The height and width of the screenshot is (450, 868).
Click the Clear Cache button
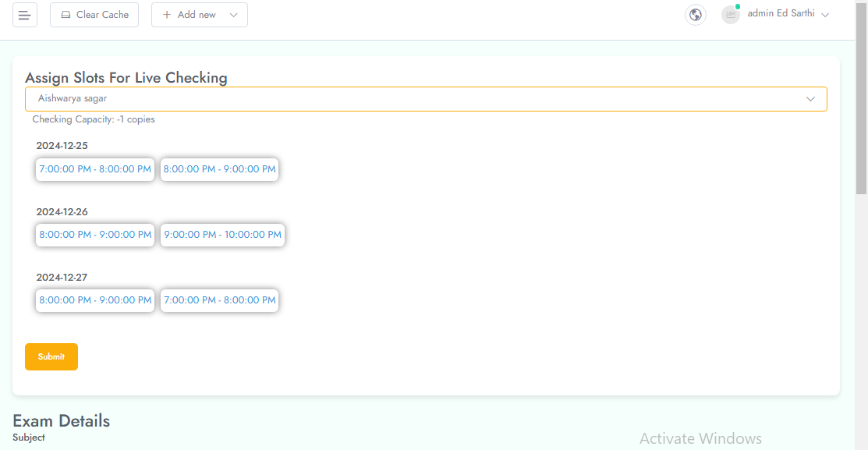(94, 15)
